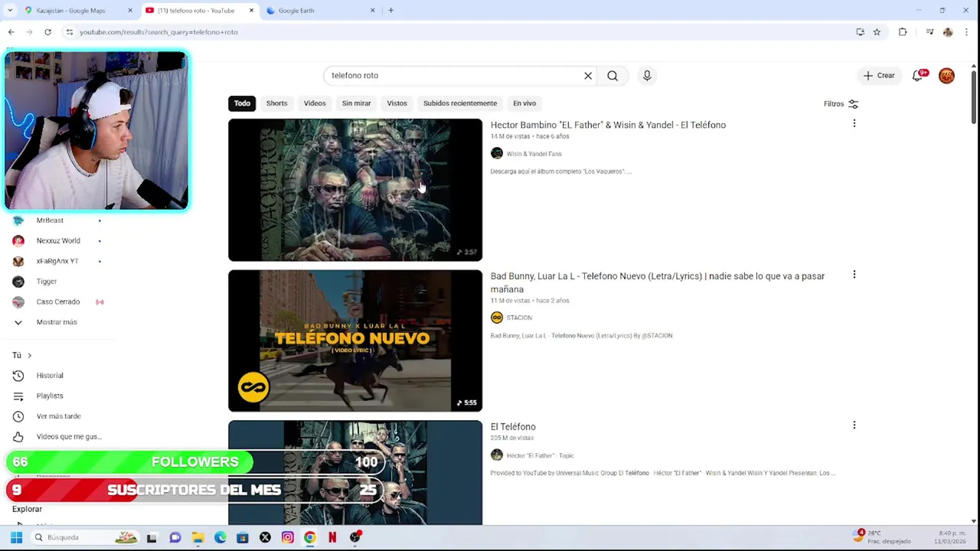Open the Filtros panel
The image size is (980, 551).
[x=841, y=104]
